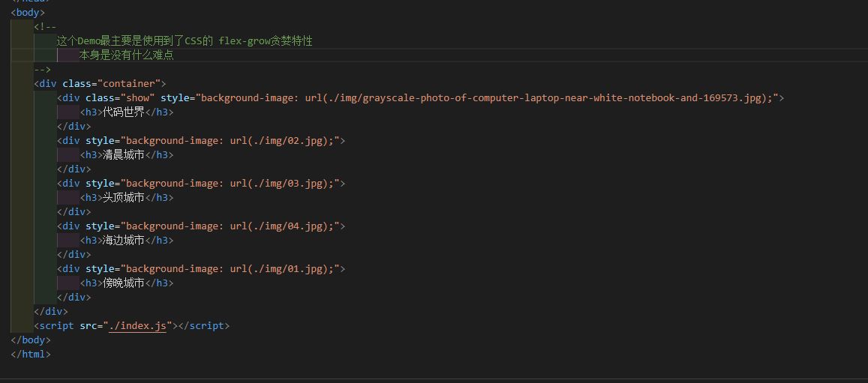Click the comment line 本身是没有什么难点
The image size is (868, 383).
coord(126,55)
